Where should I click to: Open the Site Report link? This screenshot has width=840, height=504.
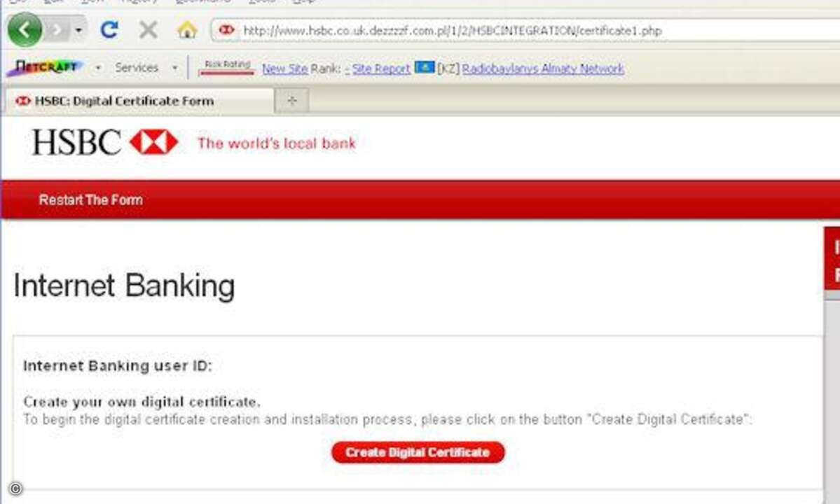click(381, 69)
